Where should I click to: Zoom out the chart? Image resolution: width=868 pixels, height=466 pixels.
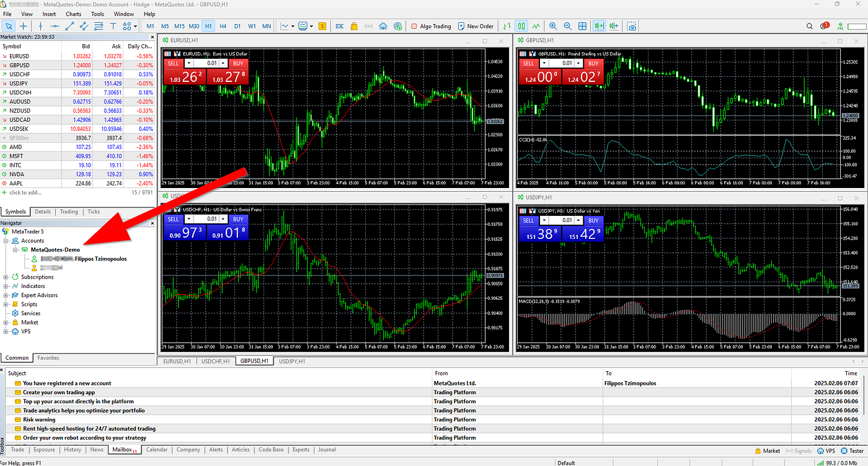click(x=567, y=26)
